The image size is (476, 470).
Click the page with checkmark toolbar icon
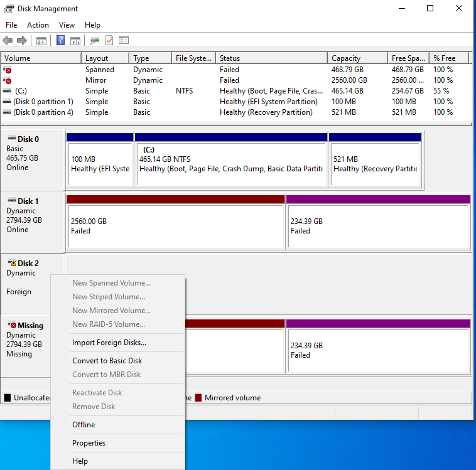tap(109, 40)
